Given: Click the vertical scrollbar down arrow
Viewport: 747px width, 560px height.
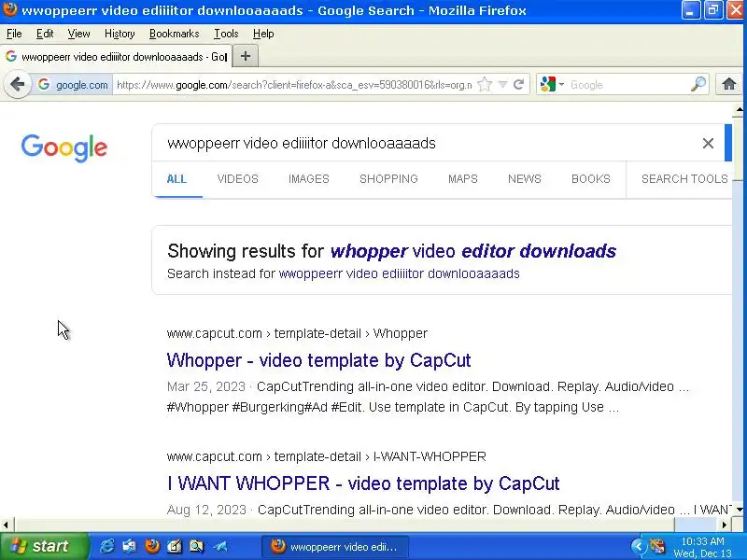Looking at the screenshot, I should pos(739,510).
